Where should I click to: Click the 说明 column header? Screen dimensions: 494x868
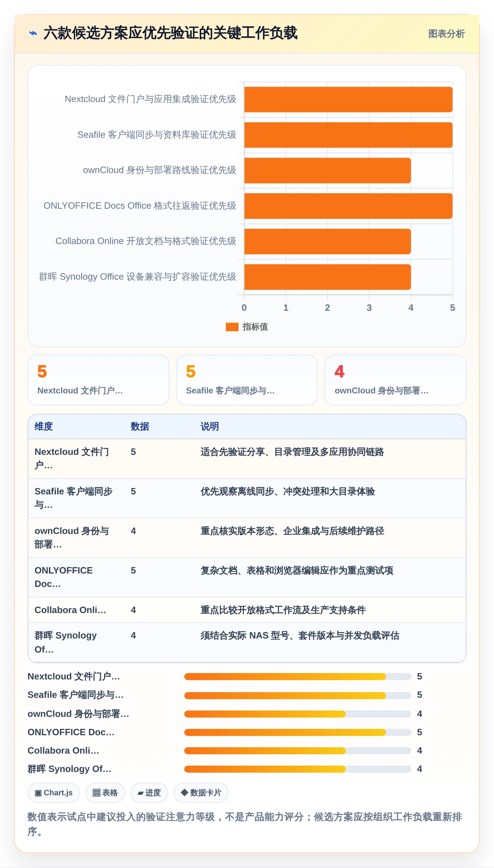(210, 427)
